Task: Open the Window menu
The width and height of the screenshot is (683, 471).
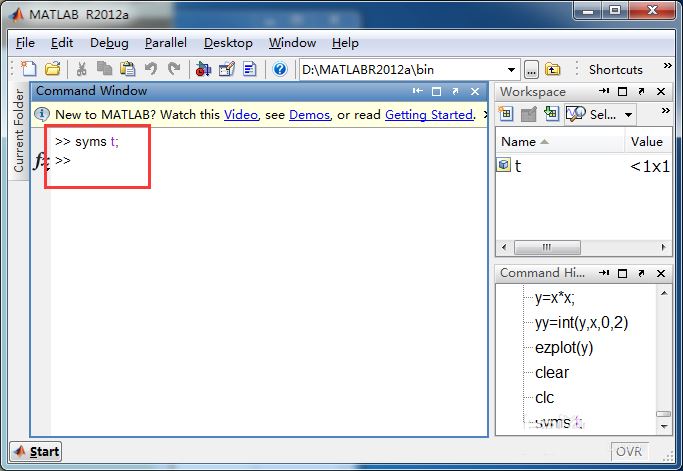Action: pos(292,43)
